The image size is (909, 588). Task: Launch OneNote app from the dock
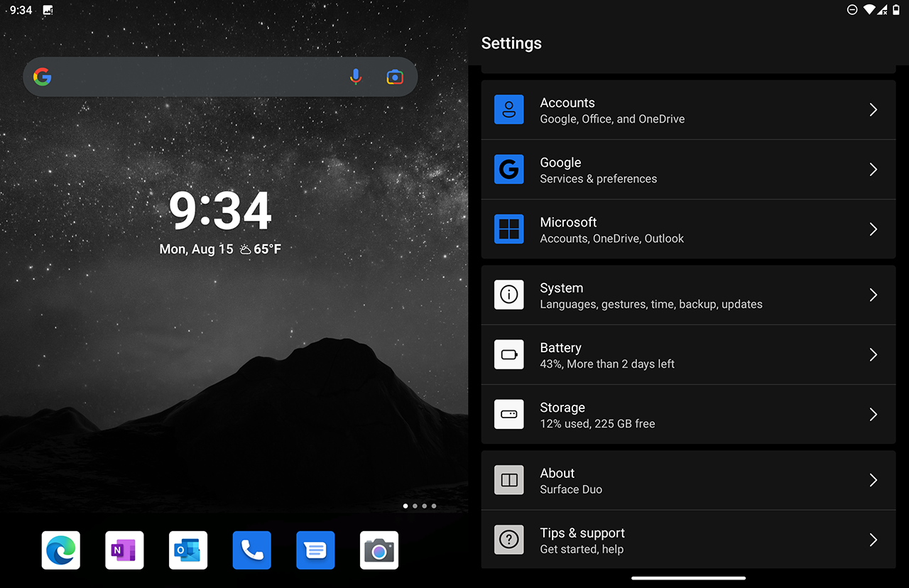pyautogui.click(x=124, y=550)
